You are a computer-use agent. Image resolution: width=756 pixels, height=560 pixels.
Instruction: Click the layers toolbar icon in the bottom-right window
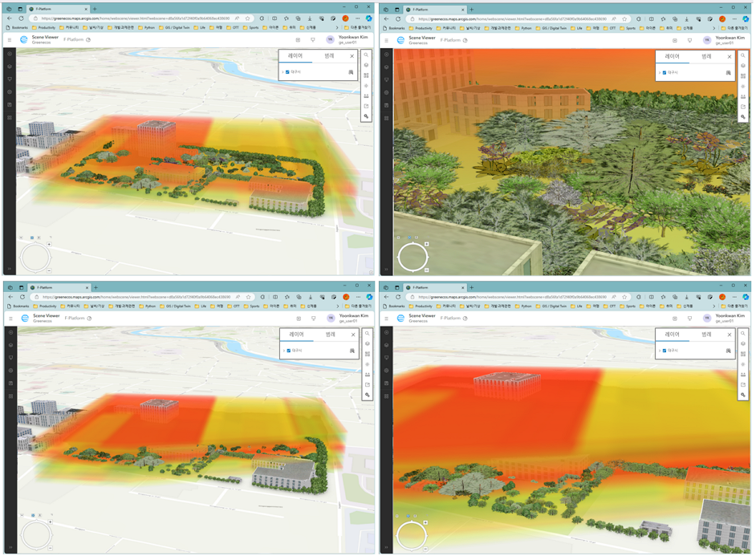743,343
